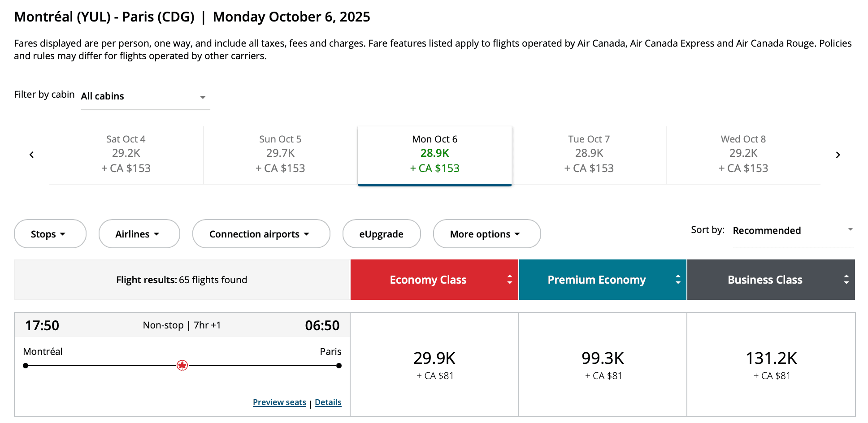Click the Details link

(328, 402)
